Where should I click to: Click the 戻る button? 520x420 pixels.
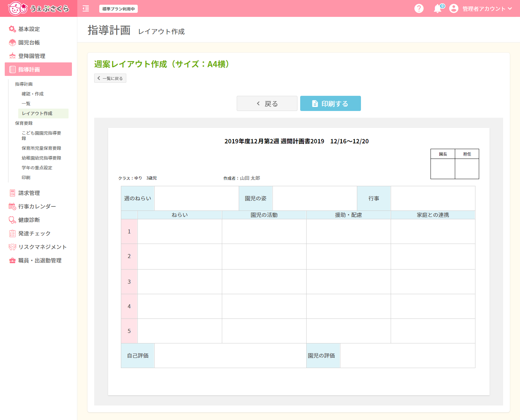click(267, 103)
